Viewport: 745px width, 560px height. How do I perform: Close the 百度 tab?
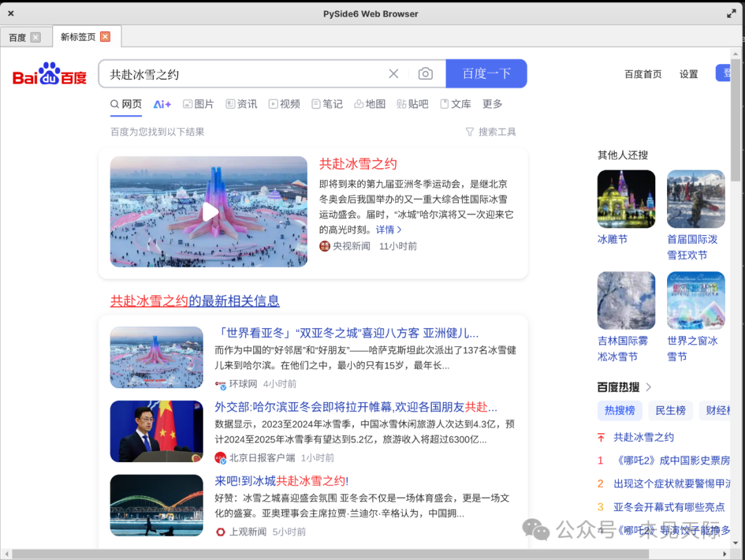pos(36,37)
